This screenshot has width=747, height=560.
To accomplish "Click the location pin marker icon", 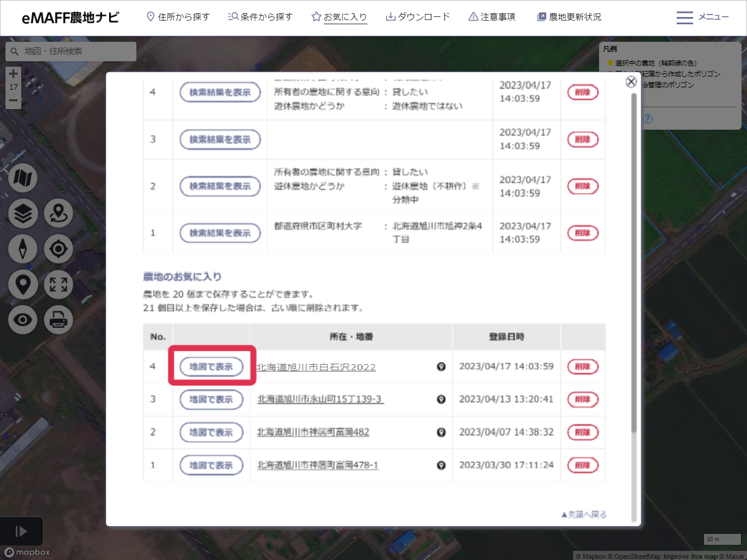I will pyautogui.click(x=23, y=284).
